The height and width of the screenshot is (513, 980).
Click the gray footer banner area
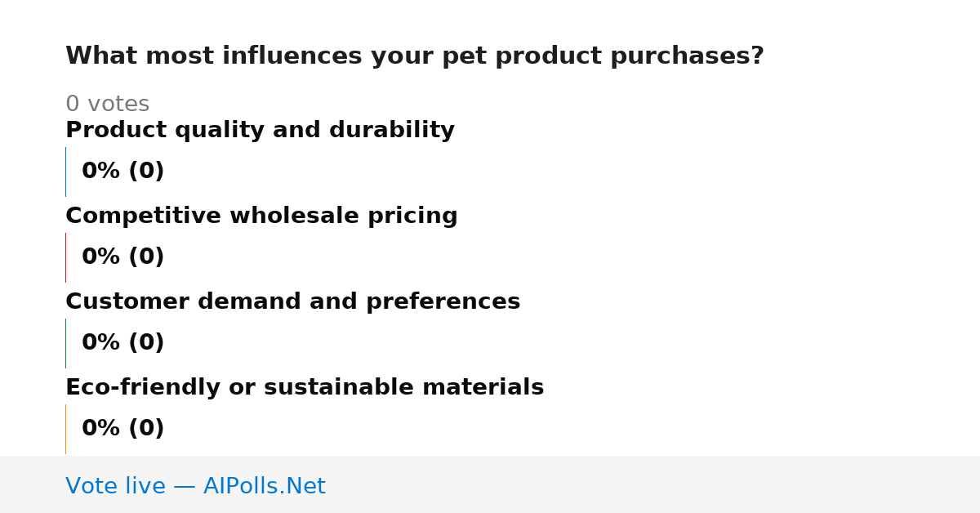pos(490,484)
